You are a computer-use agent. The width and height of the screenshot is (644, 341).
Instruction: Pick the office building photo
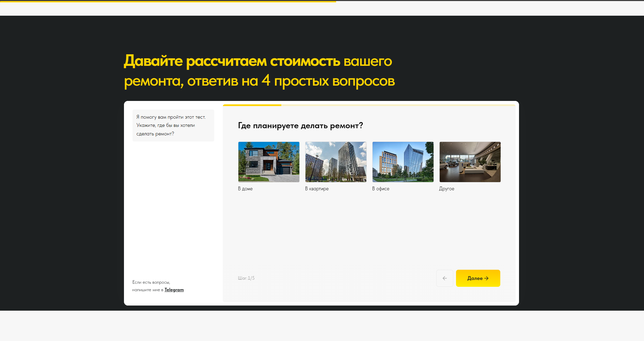pos(403,162)
